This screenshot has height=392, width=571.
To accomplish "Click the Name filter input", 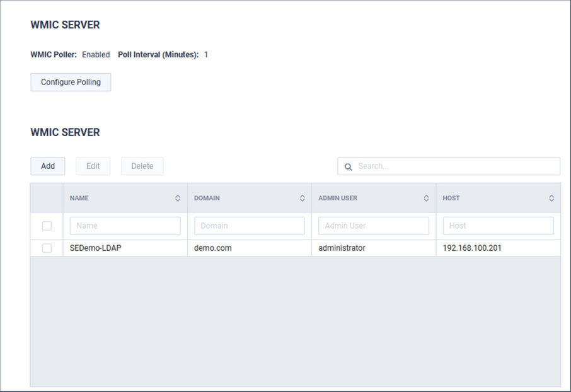I will 125,226.
